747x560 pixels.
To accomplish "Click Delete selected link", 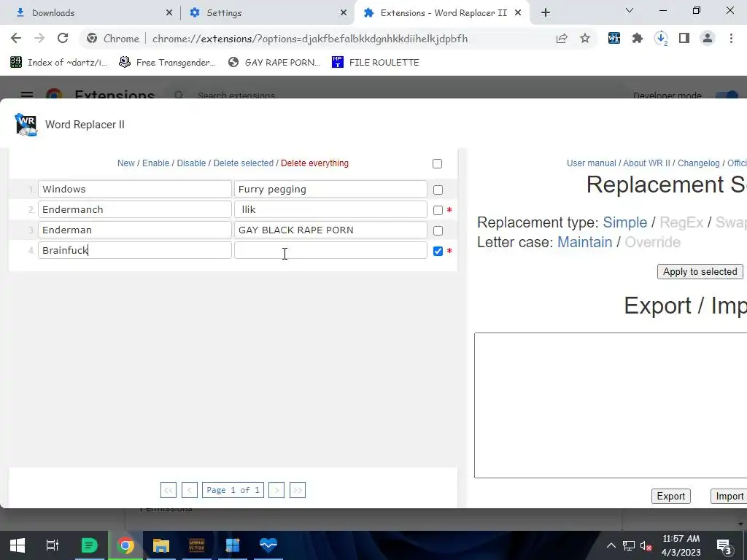I will point(244,163).
